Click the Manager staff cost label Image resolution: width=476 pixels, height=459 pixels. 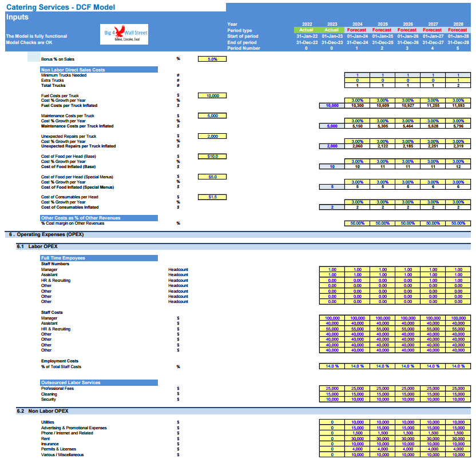(49, 318)
